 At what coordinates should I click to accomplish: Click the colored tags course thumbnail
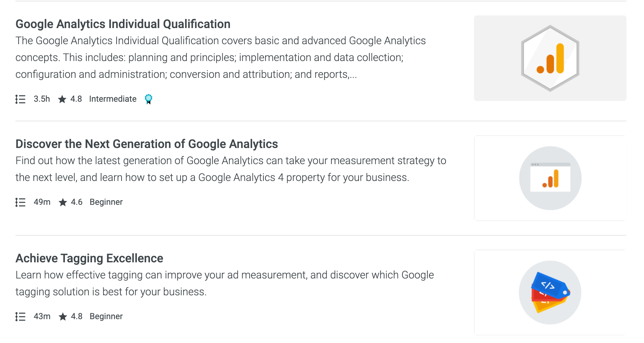(x=550, y=292)
